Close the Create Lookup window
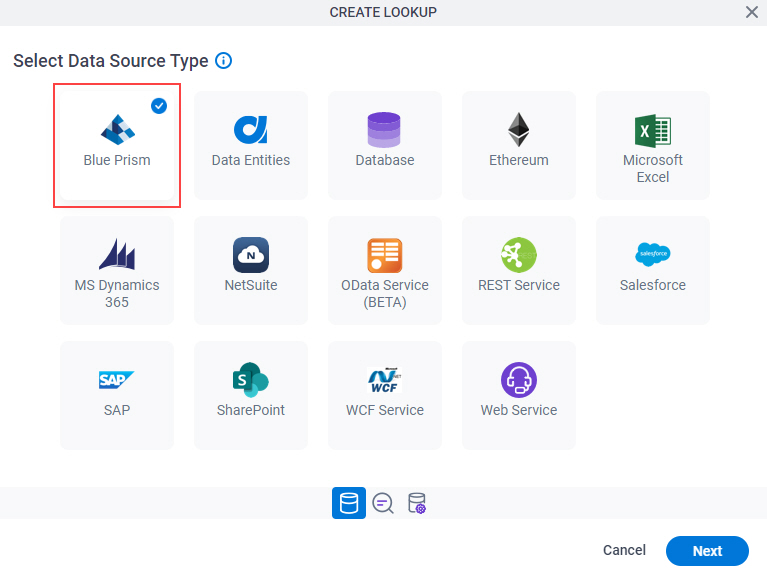The image size is (767, 573). 752,12
